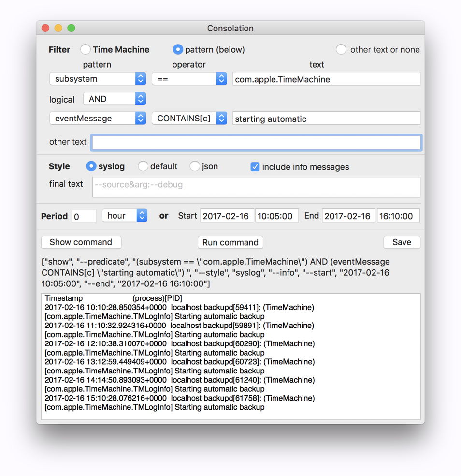Open the hour period unit dropdown

pyautogui.click(x=124, y=216)
